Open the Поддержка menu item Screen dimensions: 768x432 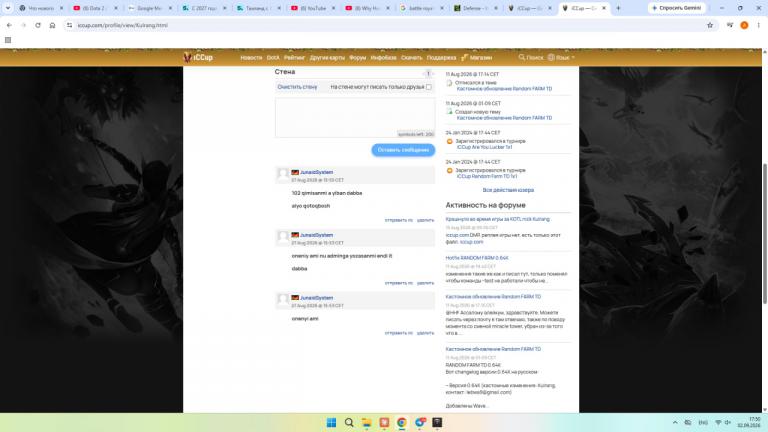point(441,57)
